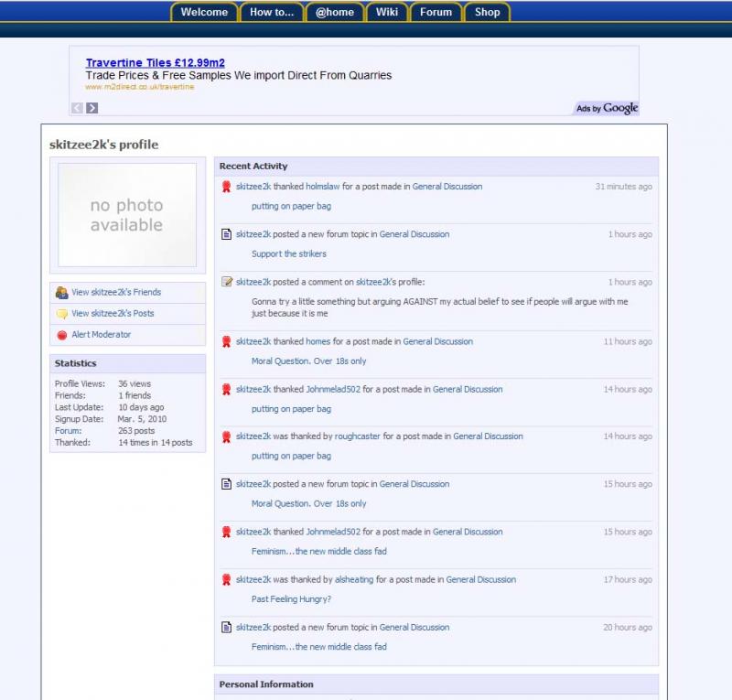Click the ad's next arrow button
Image resolution: width=732 pixels, height=700 pixels.
point(92,108)
